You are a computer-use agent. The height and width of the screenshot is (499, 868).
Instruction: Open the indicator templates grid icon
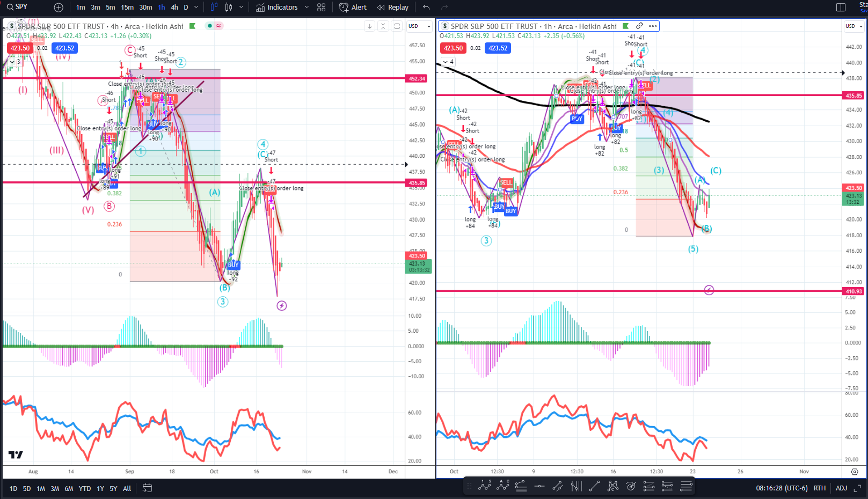(322, 8)
